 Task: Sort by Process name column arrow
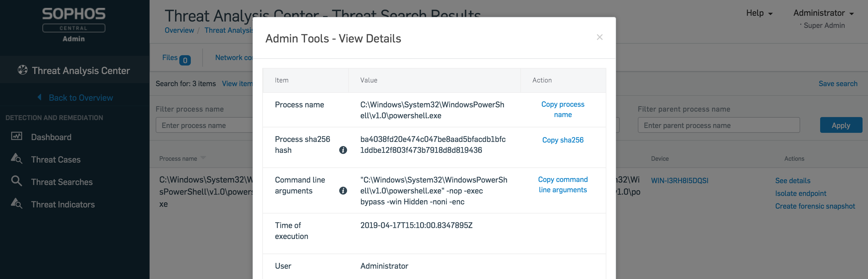203,158
